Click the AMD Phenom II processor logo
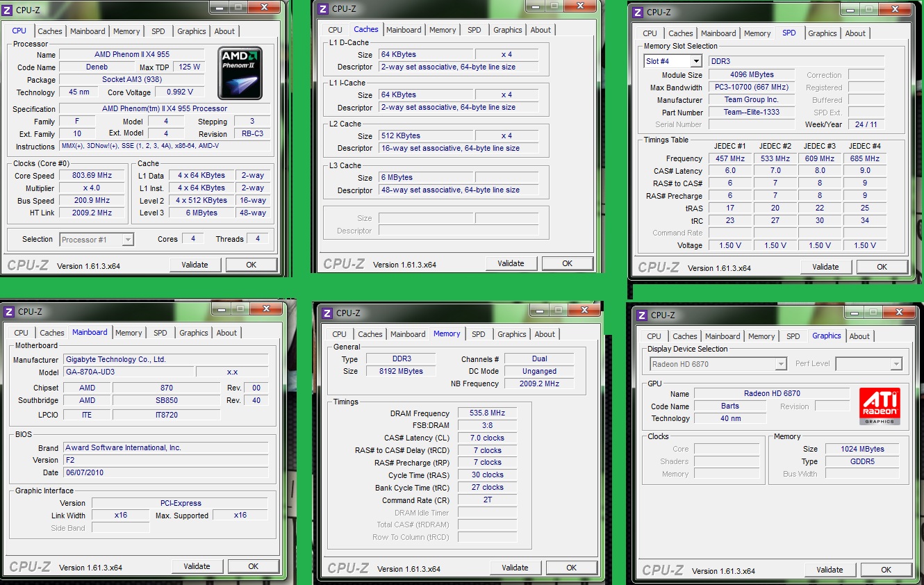924x585 pixels. pos(240,74)
